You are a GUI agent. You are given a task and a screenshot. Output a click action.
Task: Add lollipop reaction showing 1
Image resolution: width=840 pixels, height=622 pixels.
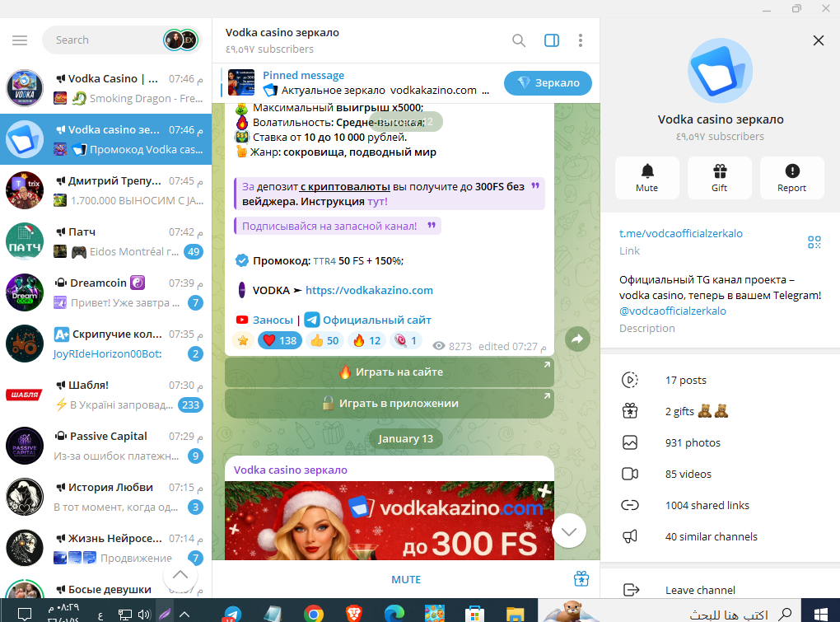tap(405, 340)
